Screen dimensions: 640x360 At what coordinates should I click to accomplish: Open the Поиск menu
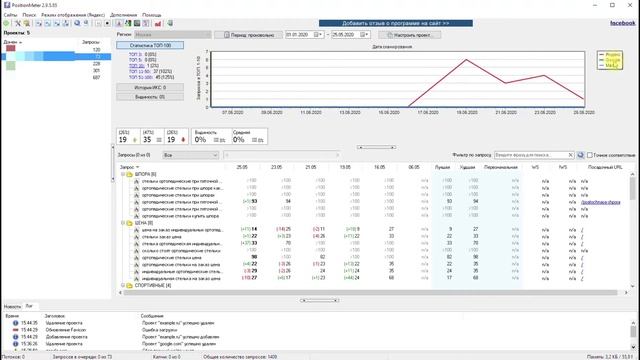[29, 15]
